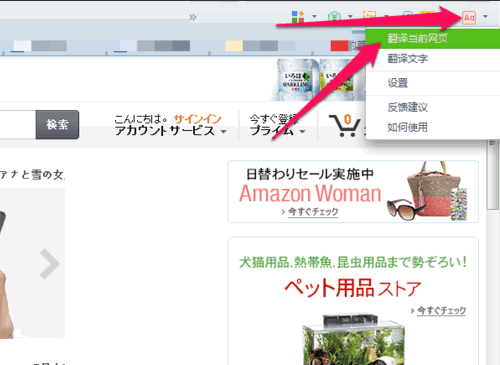Open dropdown arrow next to colorful squares icon
Screen dimensions: 500x365
(314, 16)
